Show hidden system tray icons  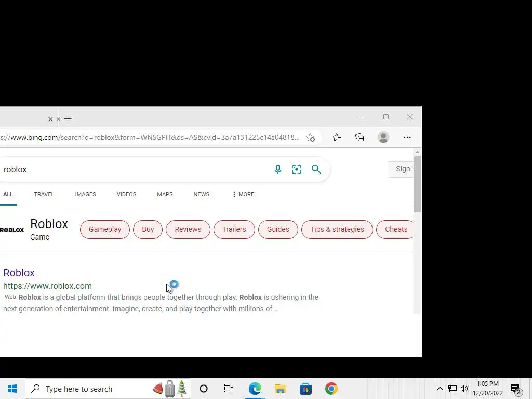point(440,389)
